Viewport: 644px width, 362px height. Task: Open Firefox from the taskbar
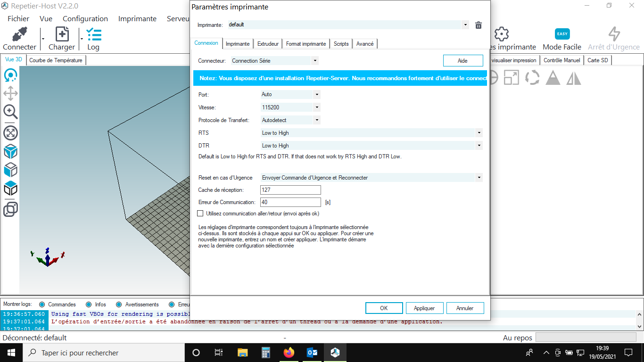(289, 353)
